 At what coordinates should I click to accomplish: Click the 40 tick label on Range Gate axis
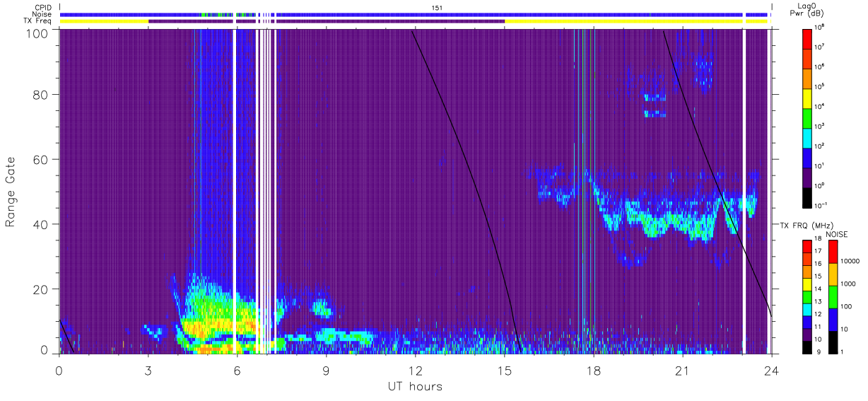click(x=41, y=225)
